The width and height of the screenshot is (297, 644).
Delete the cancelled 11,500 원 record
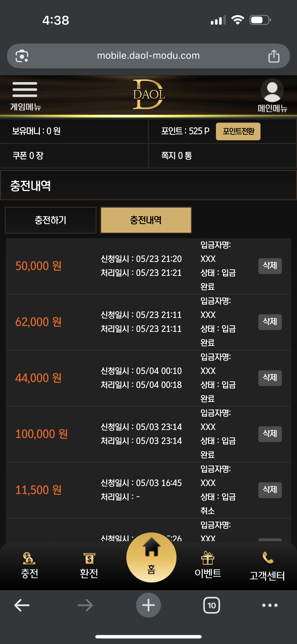[270, 490]
